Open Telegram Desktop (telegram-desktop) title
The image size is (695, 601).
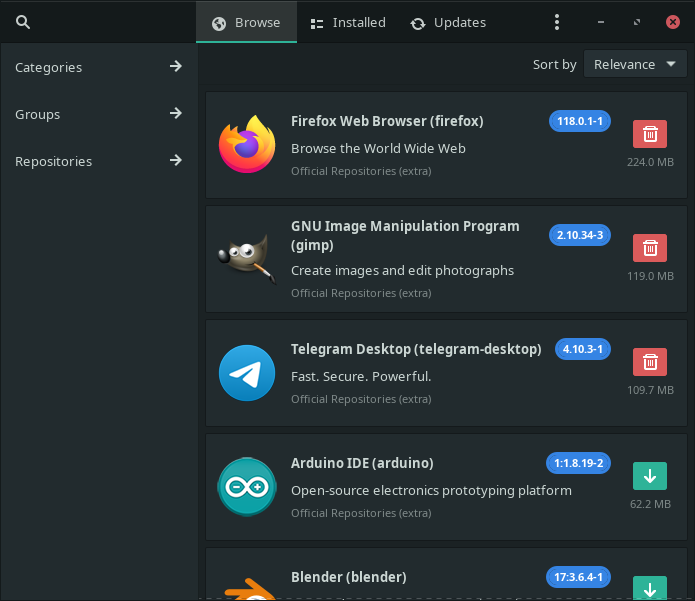(416, 349)
